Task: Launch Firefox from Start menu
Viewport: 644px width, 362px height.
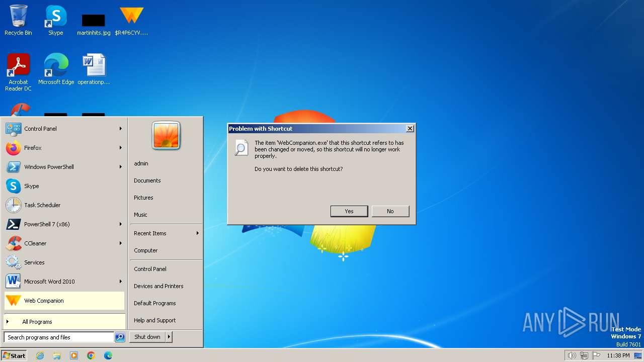Action: tap(64, 148)
